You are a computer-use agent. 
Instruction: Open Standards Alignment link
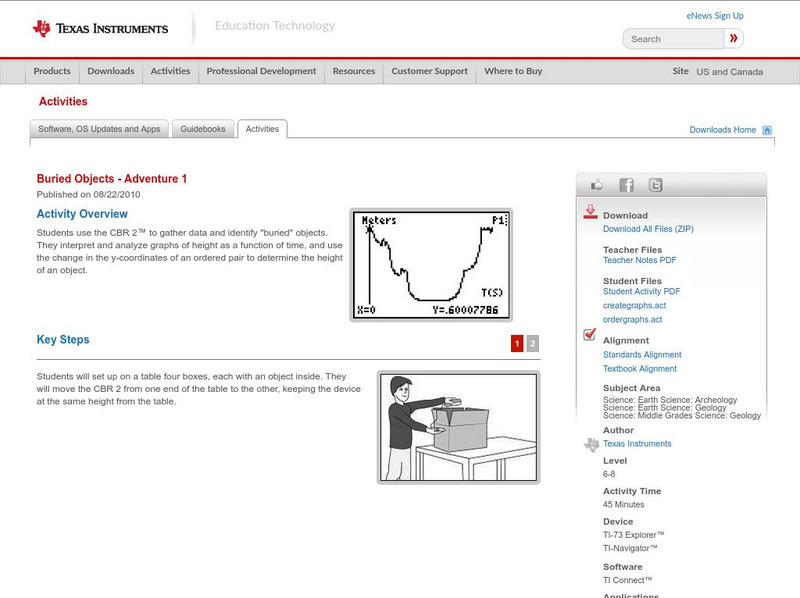(x=642, y=355)
